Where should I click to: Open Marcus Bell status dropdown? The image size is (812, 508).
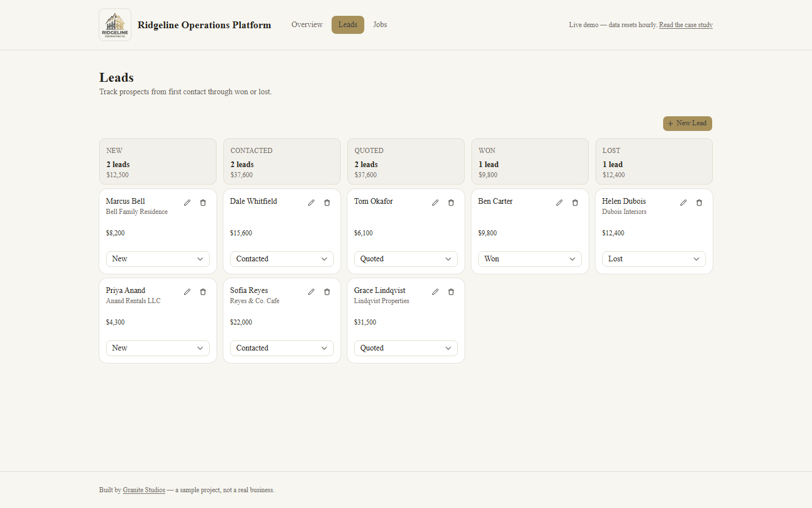(x=158, y=259)
